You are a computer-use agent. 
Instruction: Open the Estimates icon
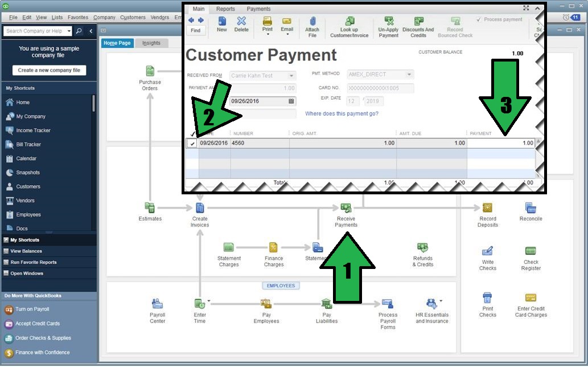coord(150,207)
